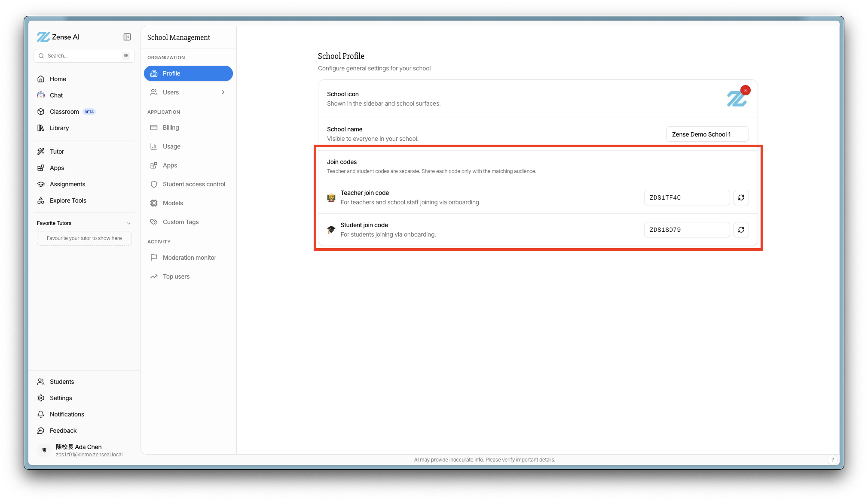Focus the sidebar Search field
Image resolution: width=868 pixels, height=501 pixels.
point(84,56)
